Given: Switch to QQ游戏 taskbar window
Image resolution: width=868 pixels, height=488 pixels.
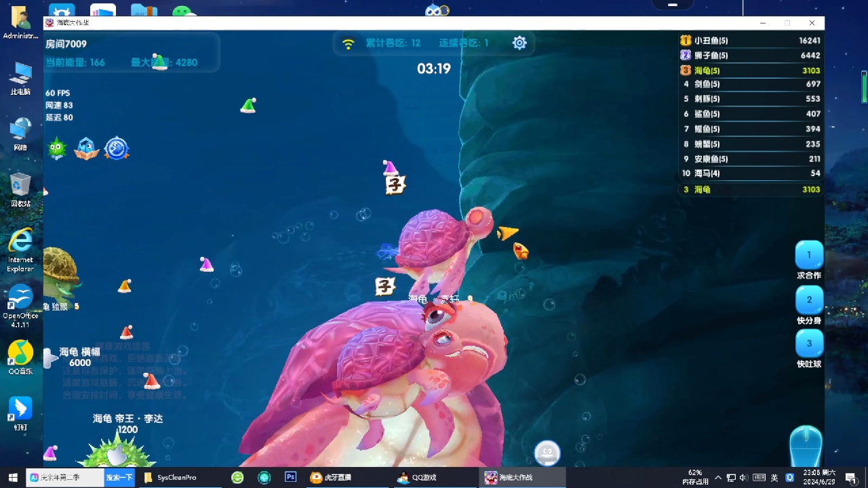Looking at the screenshot, I should (417, 477).
